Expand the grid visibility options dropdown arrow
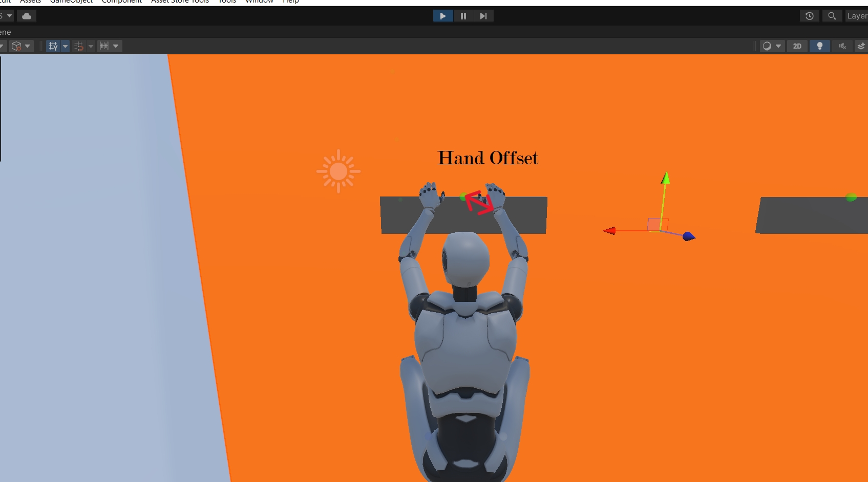Screen dimensions: 868x482 65,46
